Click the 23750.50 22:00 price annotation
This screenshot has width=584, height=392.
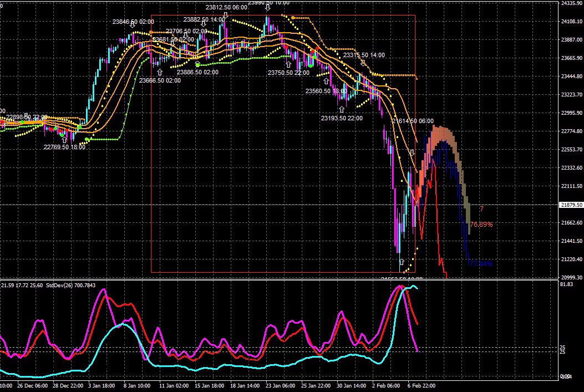288,73
